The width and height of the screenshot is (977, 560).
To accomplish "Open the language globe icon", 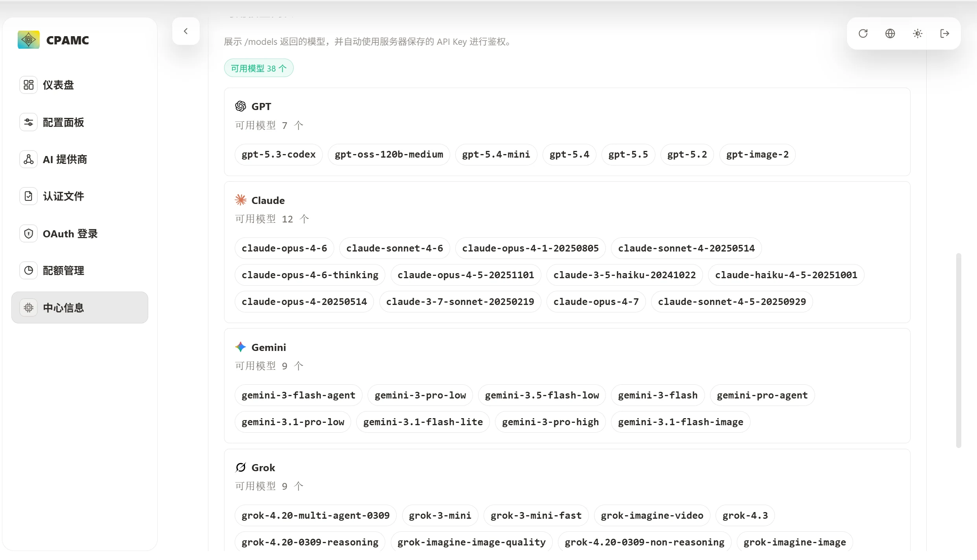I will [890, 33].
